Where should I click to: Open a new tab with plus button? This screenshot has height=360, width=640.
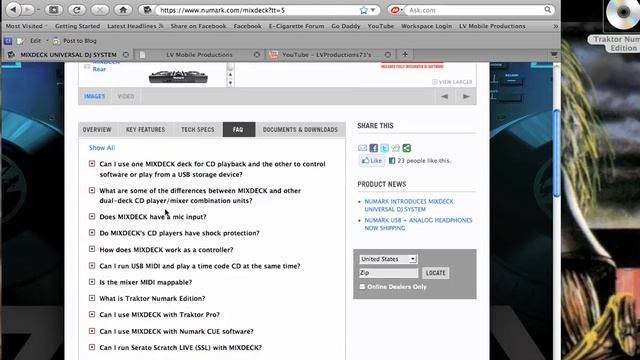(x=405, y=54)
